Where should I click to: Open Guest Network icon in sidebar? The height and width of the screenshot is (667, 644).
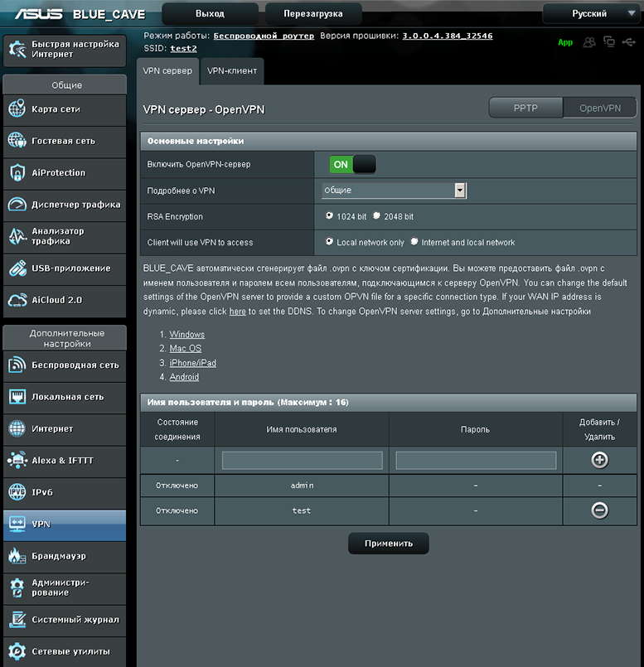(17, 141)
